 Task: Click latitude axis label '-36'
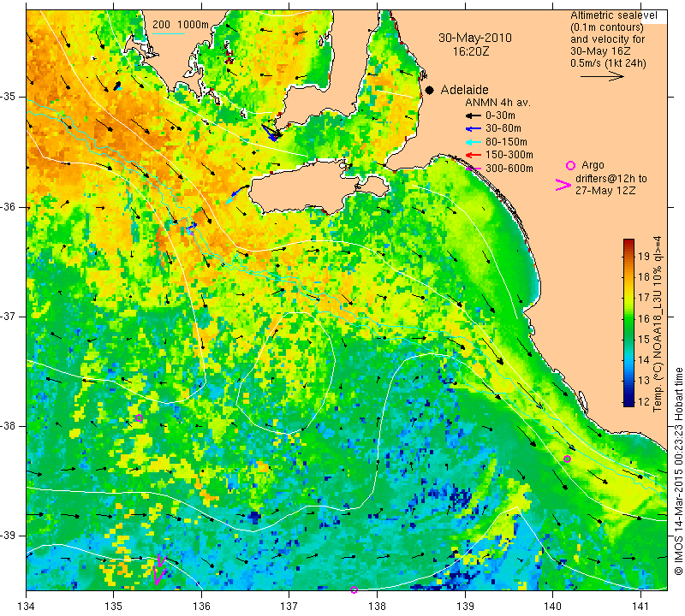click(9, 206)
